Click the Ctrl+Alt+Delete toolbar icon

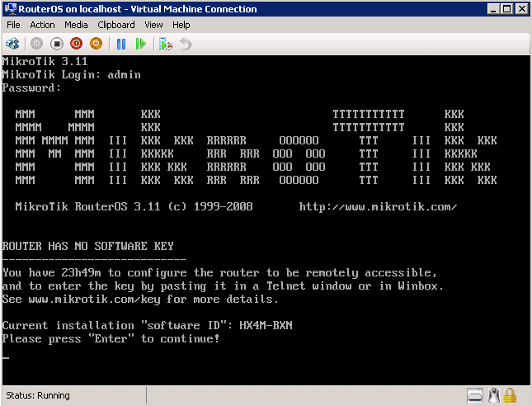tap(12, 44)
